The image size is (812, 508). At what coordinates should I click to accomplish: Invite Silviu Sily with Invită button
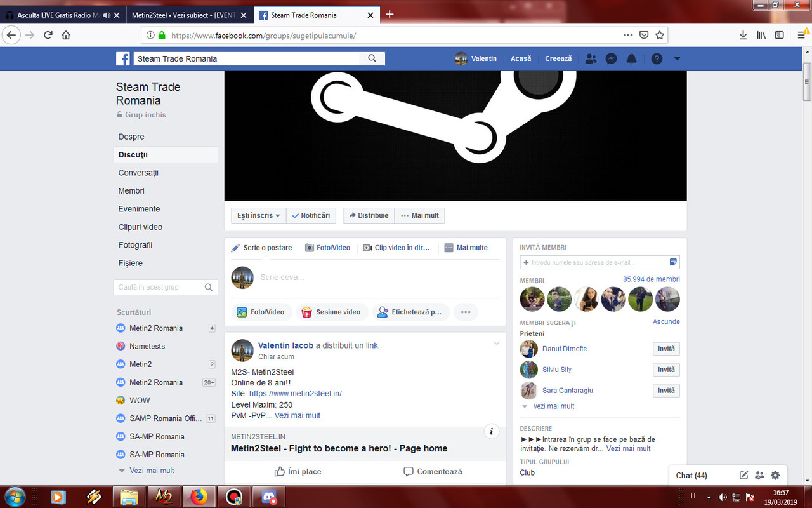coord(666,370)
